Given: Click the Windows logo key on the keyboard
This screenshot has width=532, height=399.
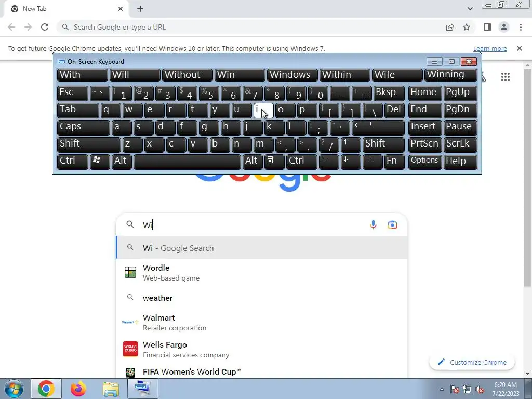Looking at the screenshot, I should click(x=99, y=162).
